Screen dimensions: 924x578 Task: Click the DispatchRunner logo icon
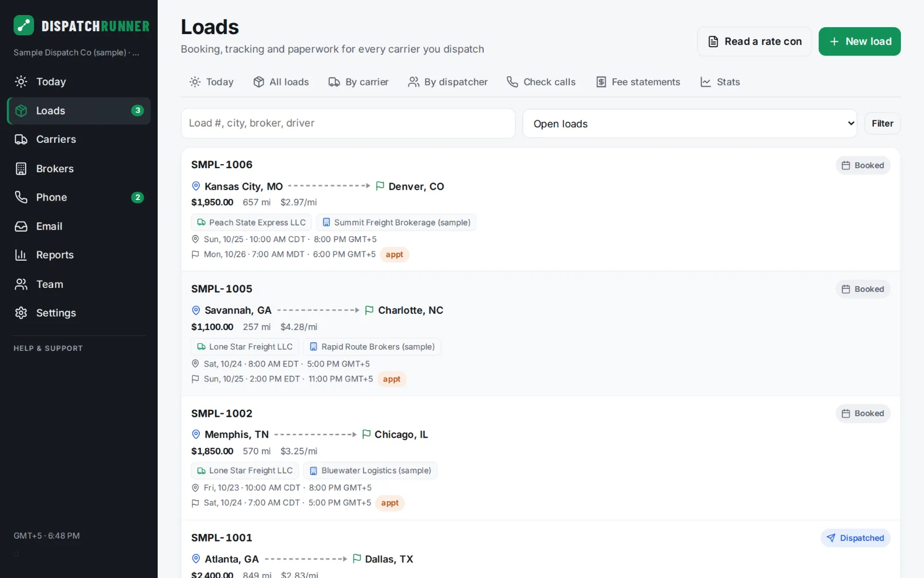(x=24, y=25)
